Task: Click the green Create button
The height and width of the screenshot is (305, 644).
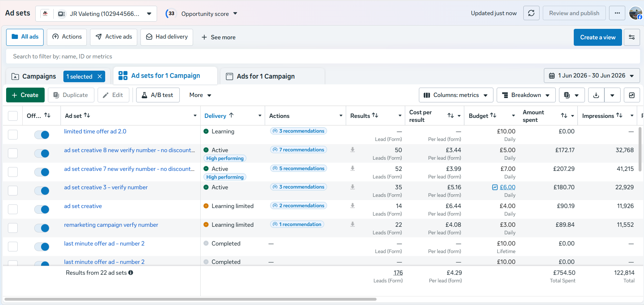Action: 25,95
